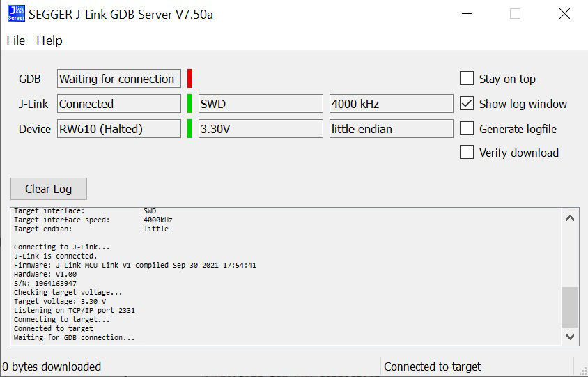The image size is (588, 377).
Task: Click the resize grip in status bar corner
Action: tap(580, 368)
